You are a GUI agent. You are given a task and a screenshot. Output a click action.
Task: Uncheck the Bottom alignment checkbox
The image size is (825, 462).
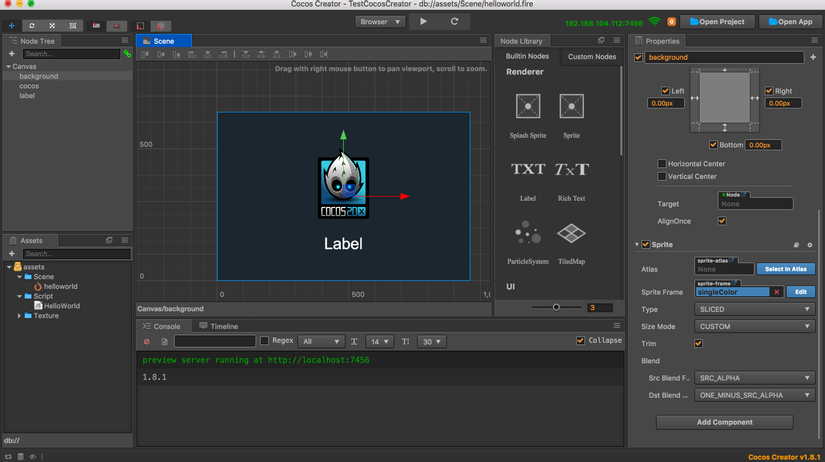713,145
